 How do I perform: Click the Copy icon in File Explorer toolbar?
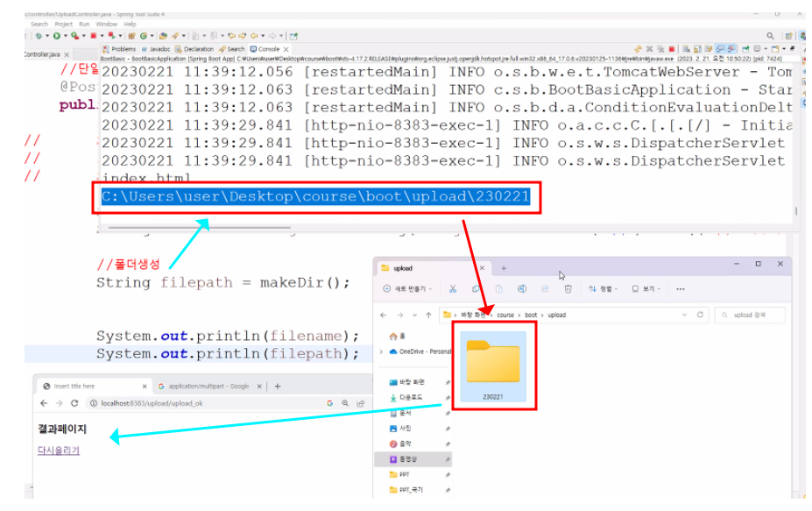(x=476, y=288)
